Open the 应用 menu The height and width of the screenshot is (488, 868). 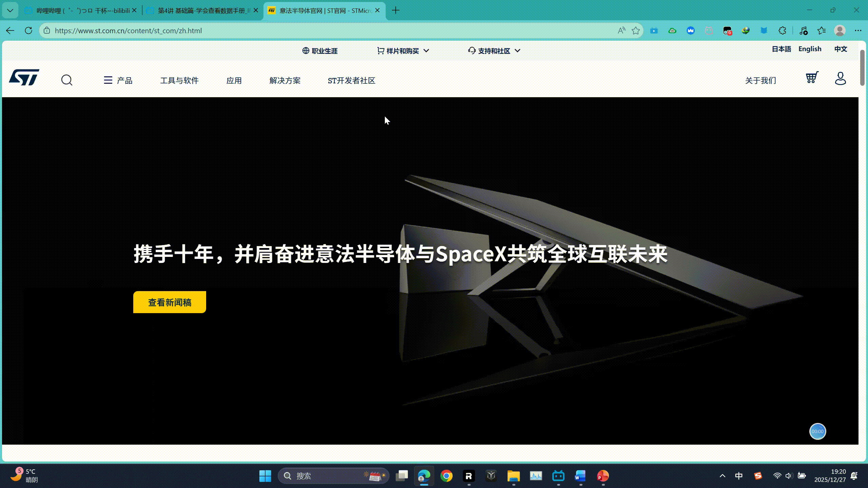click(234, 80)
